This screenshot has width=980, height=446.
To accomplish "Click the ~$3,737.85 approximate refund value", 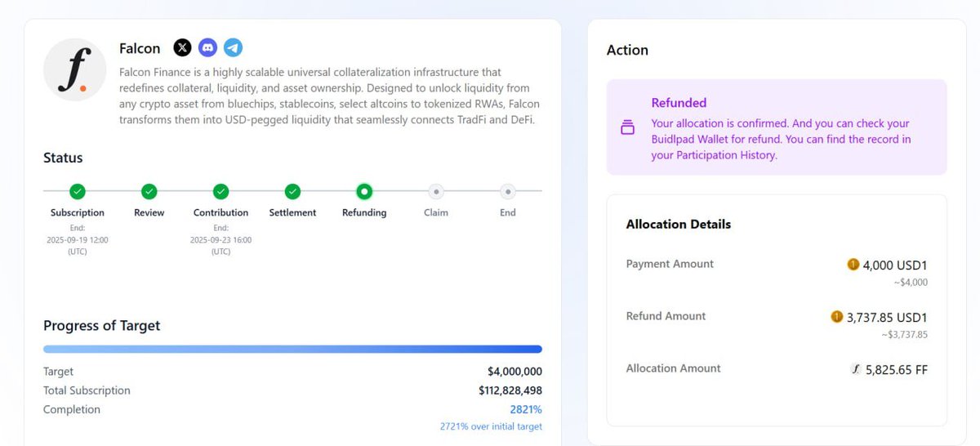I will coord(904,335).
